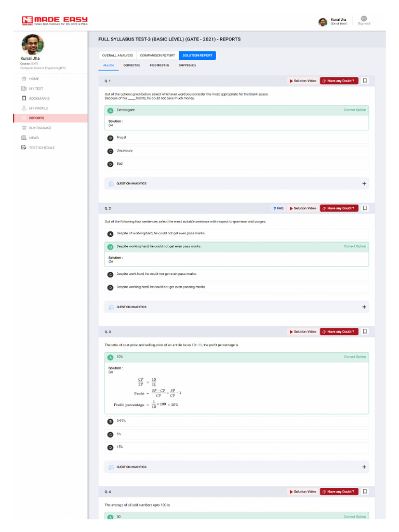Image resolution: width=399 pixels, height=532 pixels.
Task: Select Q.2 option C Despite work hard
Action: point(236,274)
